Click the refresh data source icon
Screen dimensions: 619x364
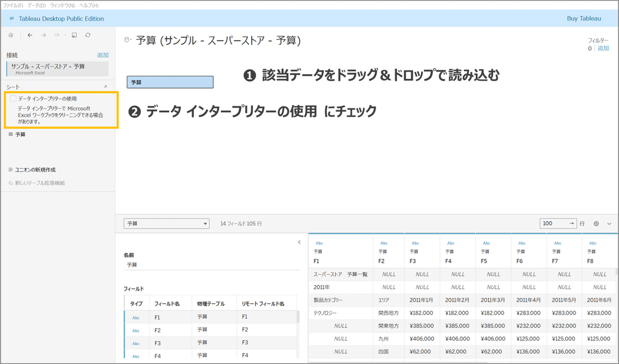88,35
